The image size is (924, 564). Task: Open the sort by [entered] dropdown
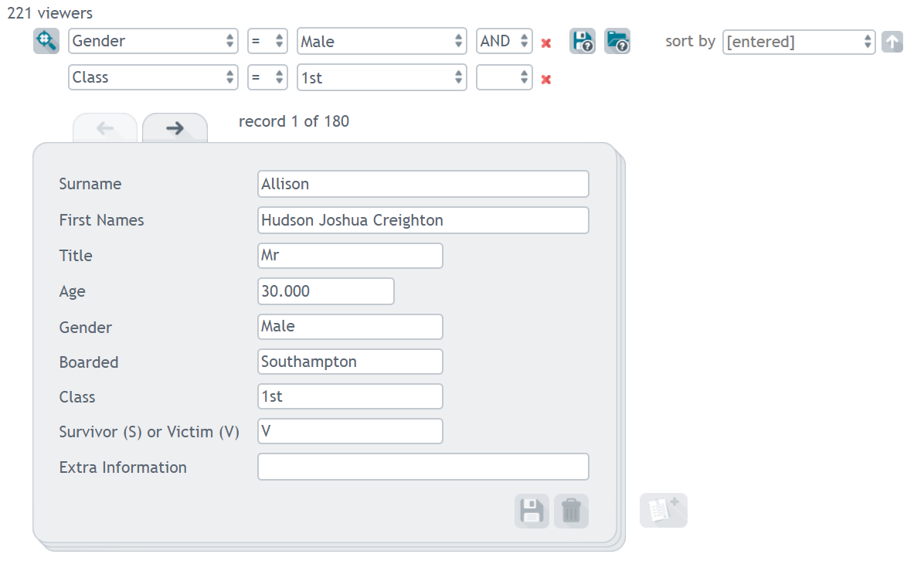799,42
